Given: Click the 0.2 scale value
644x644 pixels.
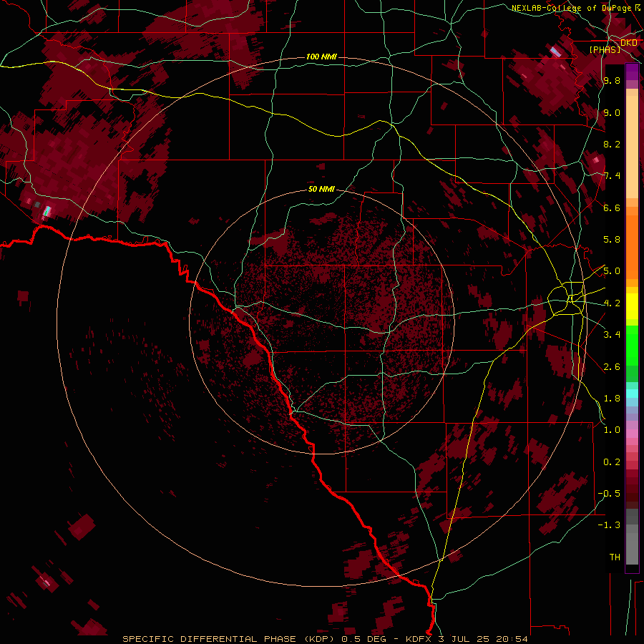Looking at the screenshot, I should [x=612, y=462].
